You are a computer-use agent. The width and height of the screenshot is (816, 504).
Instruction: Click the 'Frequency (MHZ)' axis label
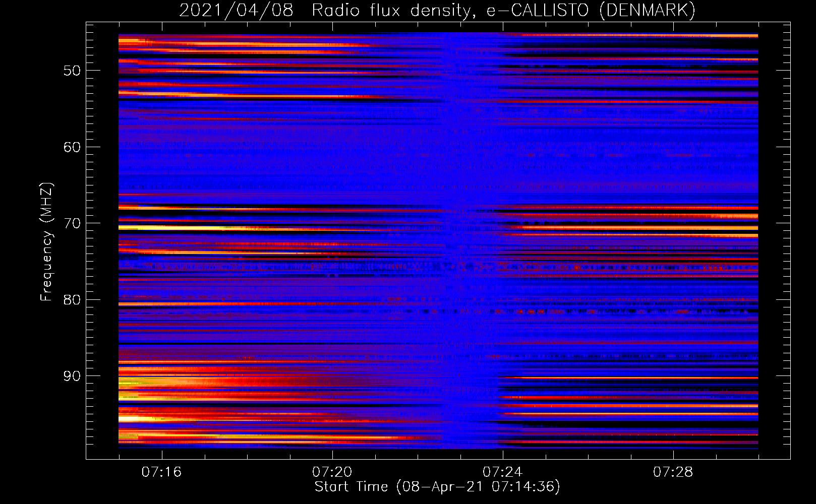click(x=46, y=241)
